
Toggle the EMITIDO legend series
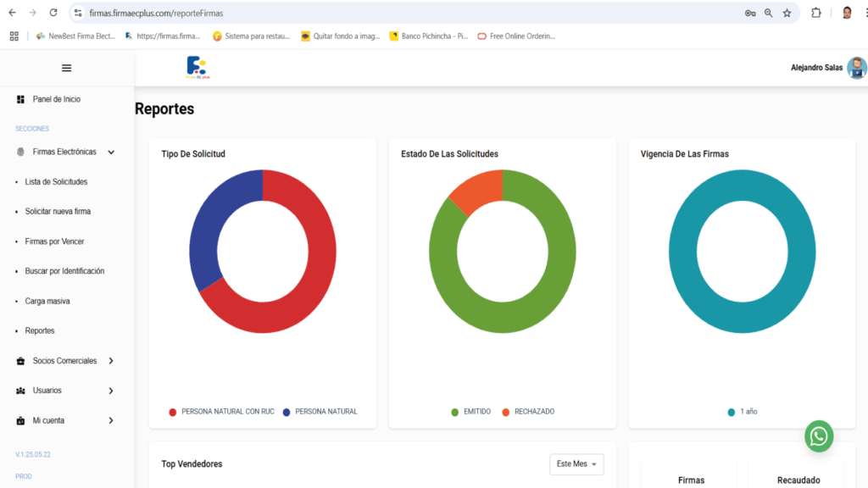pos(470,412)
